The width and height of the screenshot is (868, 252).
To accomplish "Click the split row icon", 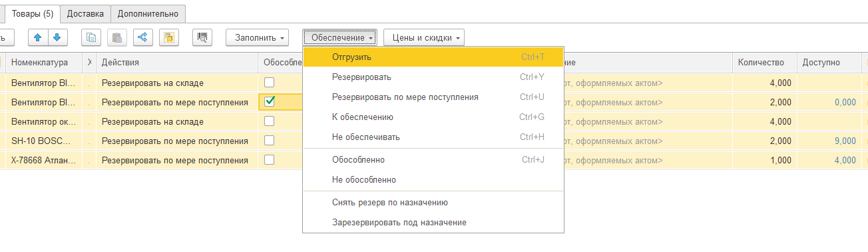I will click(x=142, y=38).
